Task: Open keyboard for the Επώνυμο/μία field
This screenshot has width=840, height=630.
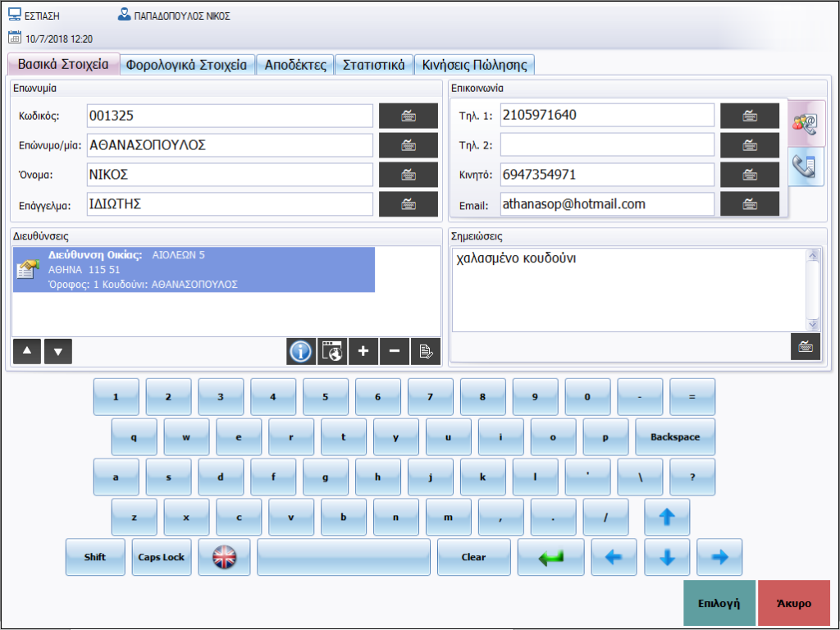Action: 409,145
